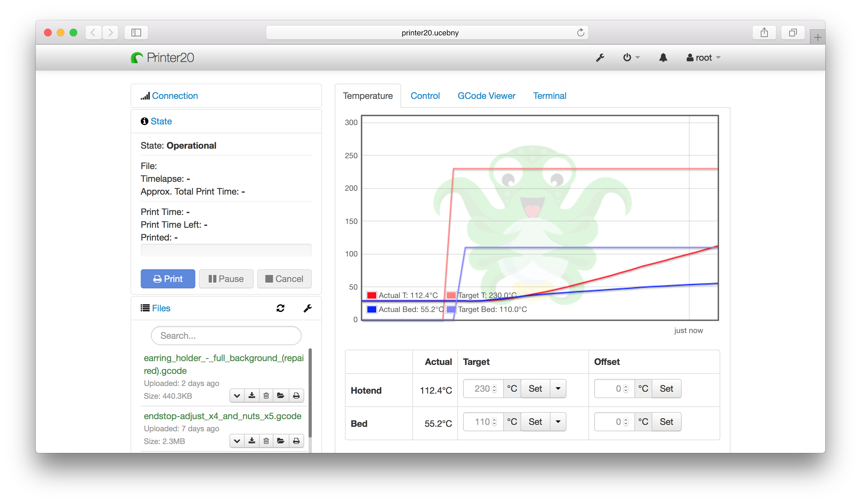Click the Pause button
The height and width of the screenshot is (504, 861).
[226, 278]
